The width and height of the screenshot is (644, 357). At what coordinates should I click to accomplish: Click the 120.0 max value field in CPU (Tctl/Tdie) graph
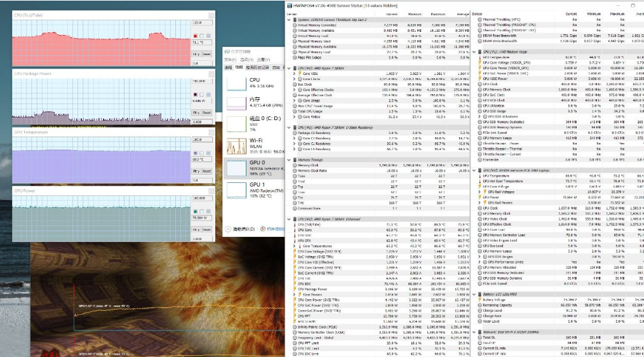(x=202, y=23)
